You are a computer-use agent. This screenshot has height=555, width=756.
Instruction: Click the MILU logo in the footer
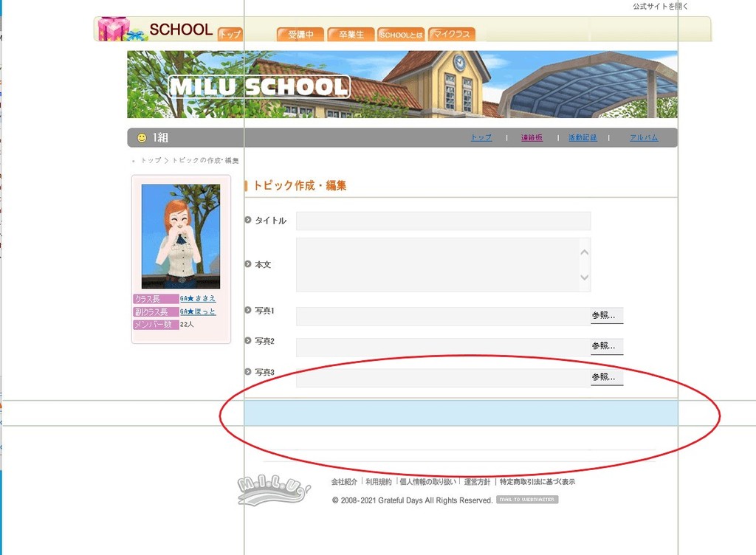click(273, 490)
